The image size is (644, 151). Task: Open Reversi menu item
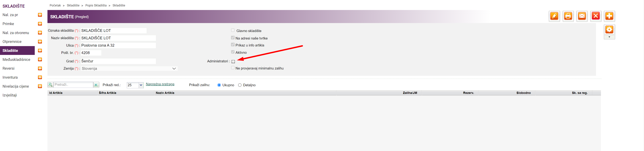point(8,68)
